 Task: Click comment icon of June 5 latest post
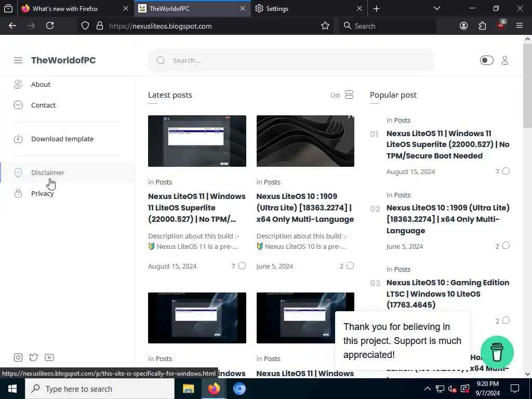click(x=350, y=265)
